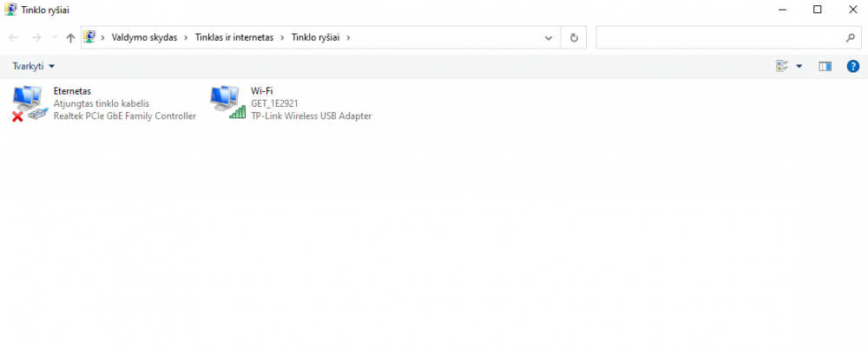Image resolution: width=868 pixels, height=349 pixels.
Task: Click the search magnifier icon
Action: click(x=851, y=37)
